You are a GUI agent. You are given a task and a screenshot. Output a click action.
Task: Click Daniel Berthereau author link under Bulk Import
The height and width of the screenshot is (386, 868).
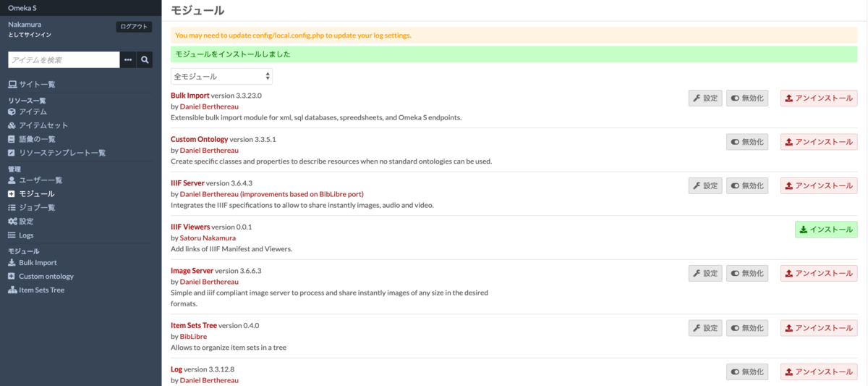pyautogui.click(x=209, y=106)
